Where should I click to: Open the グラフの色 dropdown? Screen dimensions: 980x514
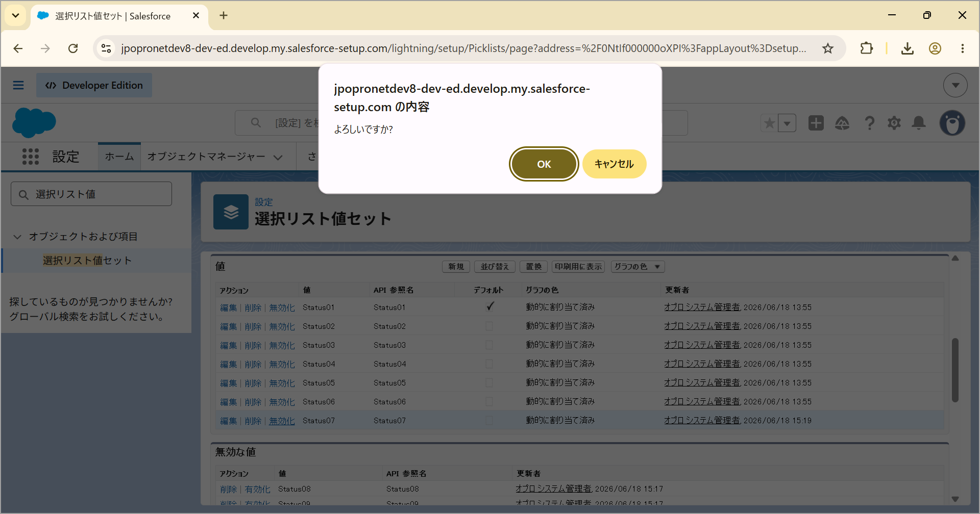coord(638,267)
